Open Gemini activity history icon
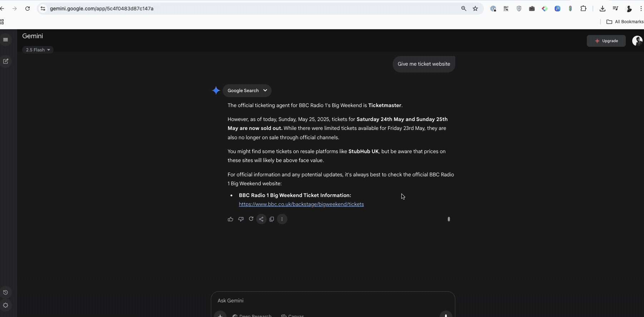The image size is (644, 317). click(5, 292)
